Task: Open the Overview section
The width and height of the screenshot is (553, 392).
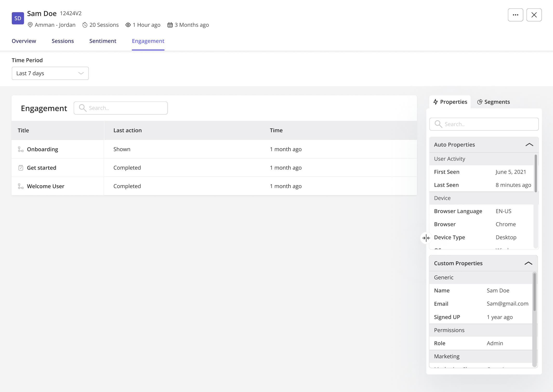Action: tap(24, 41)
